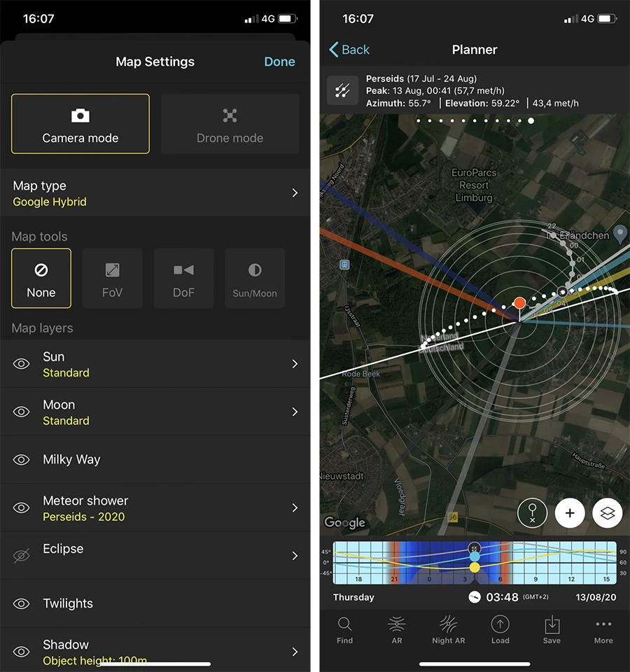Tap the Google logo on map
This screenshot has width=630, height=672.
point(344,522)
